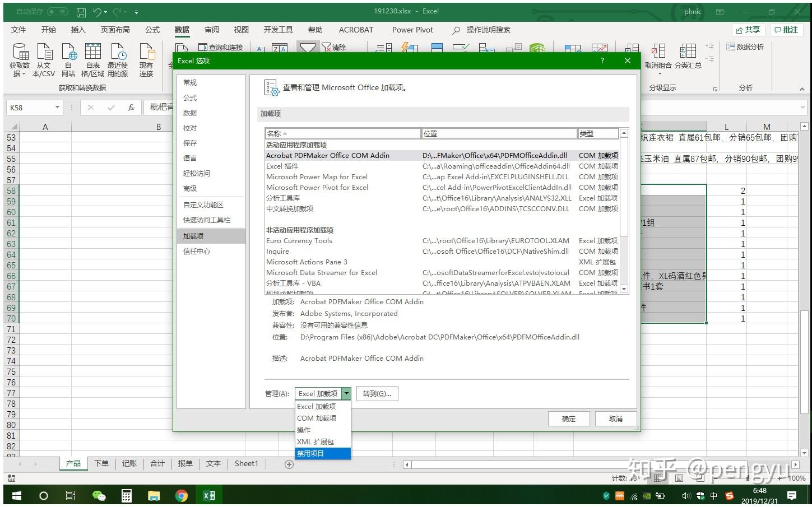Switch to the 开发工具 ribbon tab
Viewport: 812px width, 507px height.
point(279,30)
